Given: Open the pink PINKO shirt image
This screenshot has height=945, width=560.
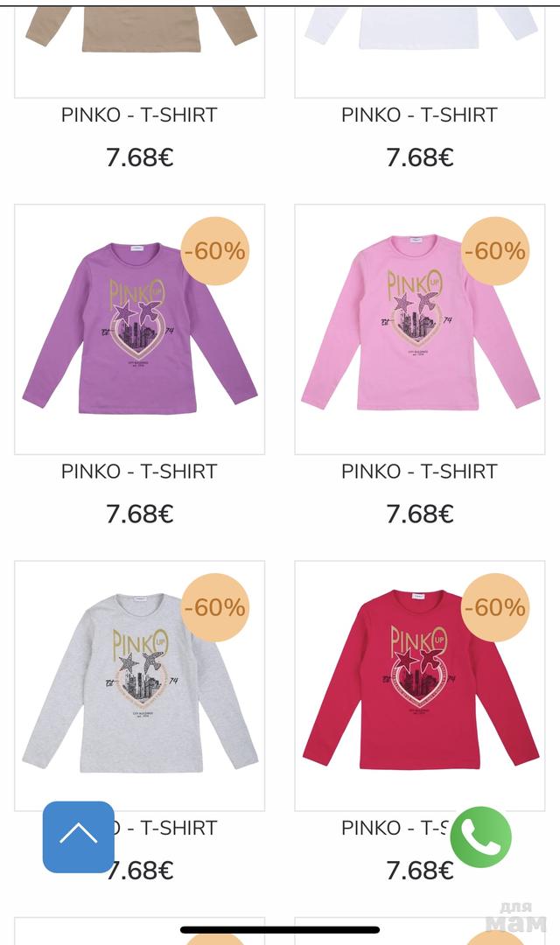Looking at the screenshot, I should tap(419, 329).
